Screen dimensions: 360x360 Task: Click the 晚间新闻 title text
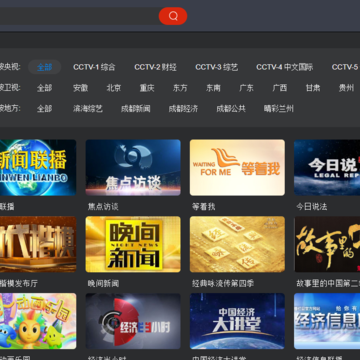tap(103, 284)
